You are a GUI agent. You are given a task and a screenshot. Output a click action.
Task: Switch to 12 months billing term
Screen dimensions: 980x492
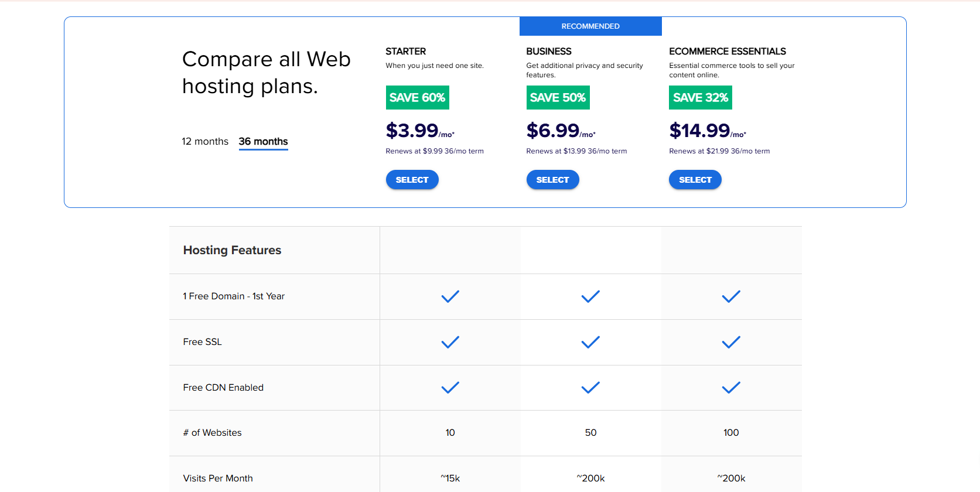205,141
